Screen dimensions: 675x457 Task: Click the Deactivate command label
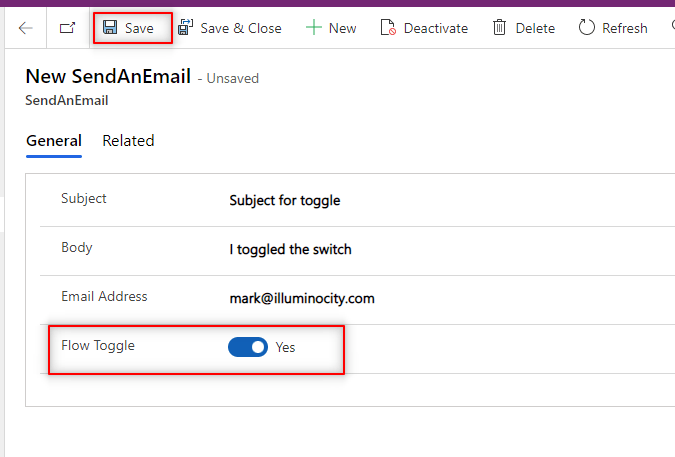click(436, 28)
